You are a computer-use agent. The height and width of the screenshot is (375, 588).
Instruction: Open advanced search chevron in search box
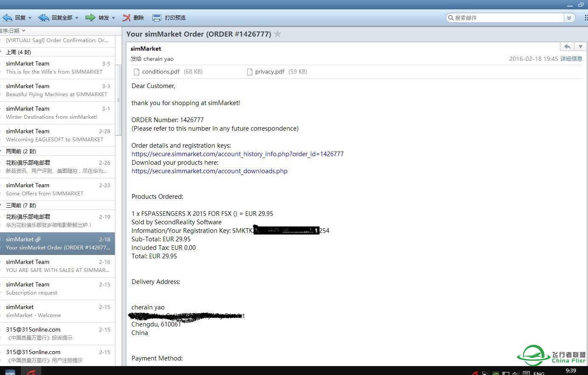[569, 18]
